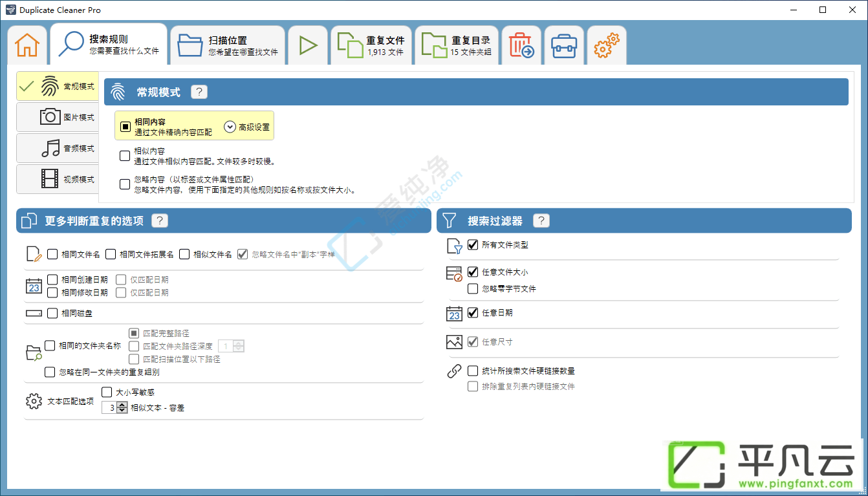Click the file size icon beside 任意文件大小
The height and width of the screenshot is (496, 868).
tap(455, 274)
